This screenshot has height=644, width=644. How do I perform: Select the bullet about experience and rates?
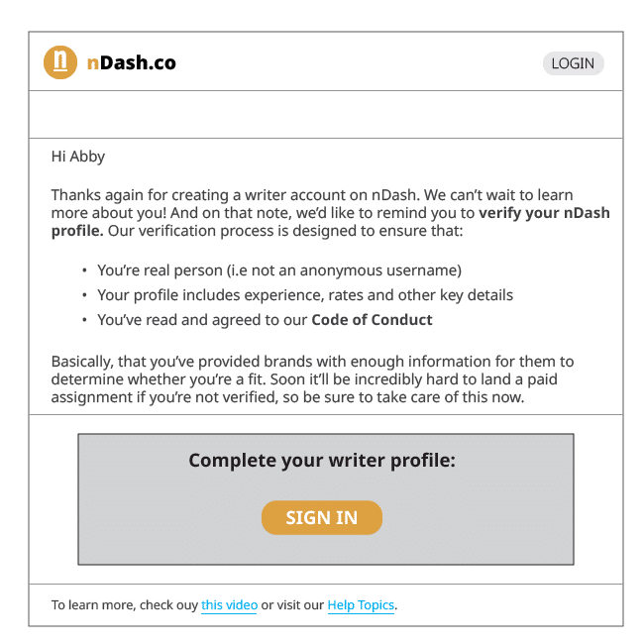(x=305, y=295)
